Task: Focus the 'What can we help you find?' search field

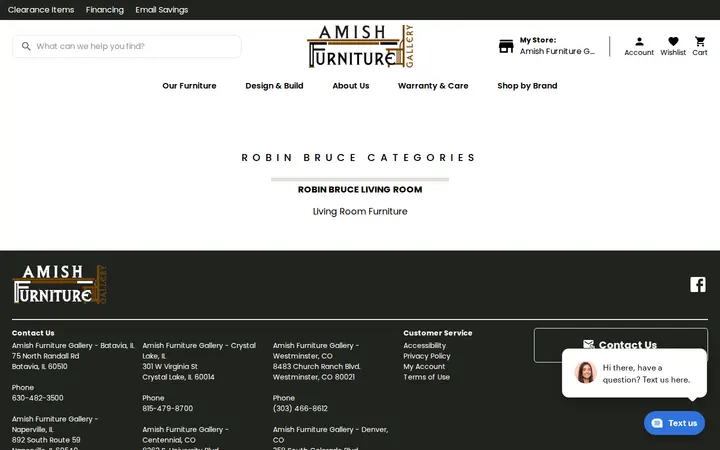Action: click(127, 46)
